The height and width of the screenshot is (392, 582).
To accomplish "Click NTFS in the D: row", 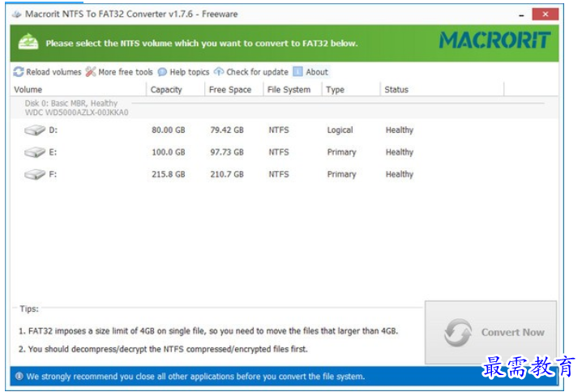I will (x=279, y=130).
